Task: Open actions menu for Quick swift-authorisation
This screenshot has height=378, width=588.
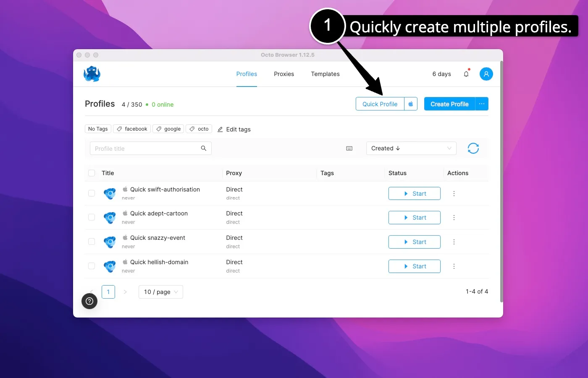Action: [x=454, y=193]
